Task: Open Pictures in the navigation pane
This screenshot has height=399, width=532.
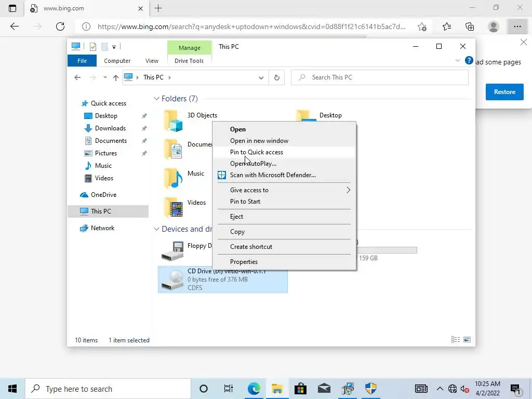Action: (x=106, y=153)
